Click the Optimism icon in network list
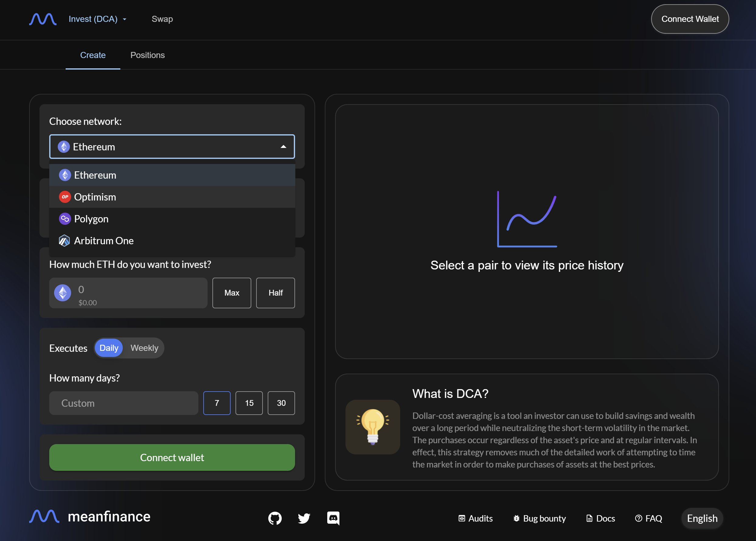 [65, 197]
